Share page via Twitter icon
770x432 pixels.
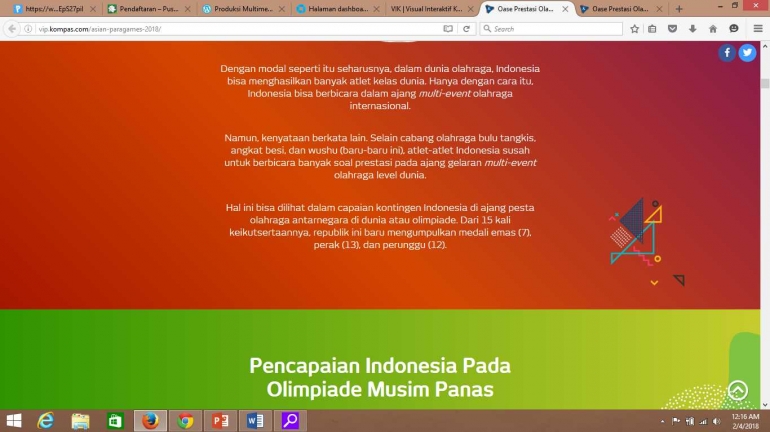pos(747,53)
